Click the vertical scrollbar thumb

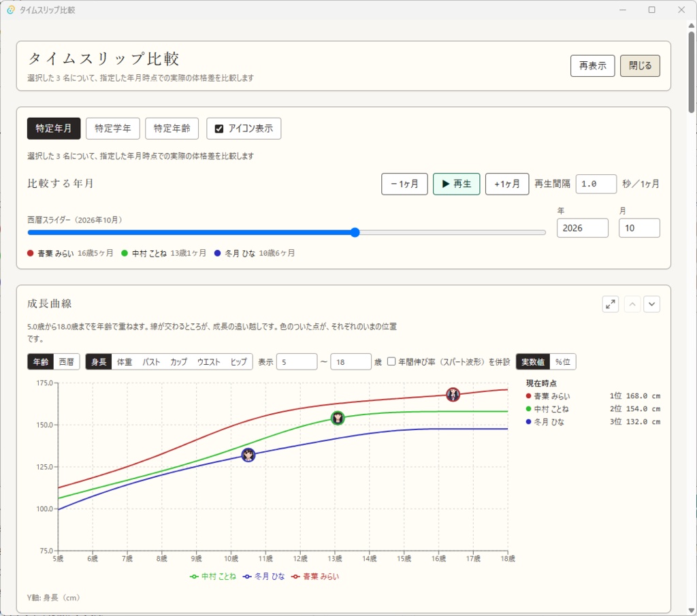coord(692,71)
